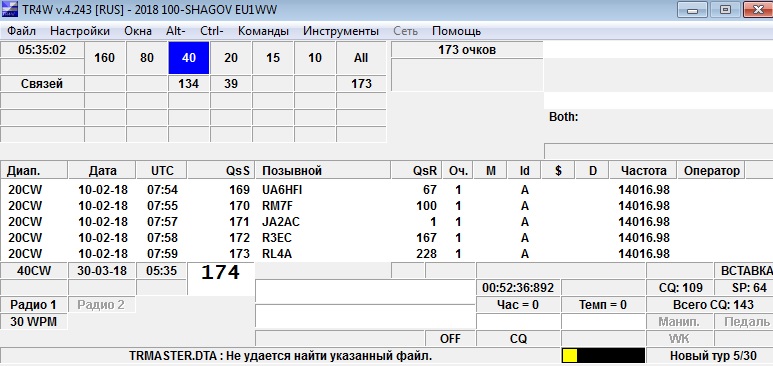Click the SP: 64 counter

pyautogui.click(x=744, y=288)
